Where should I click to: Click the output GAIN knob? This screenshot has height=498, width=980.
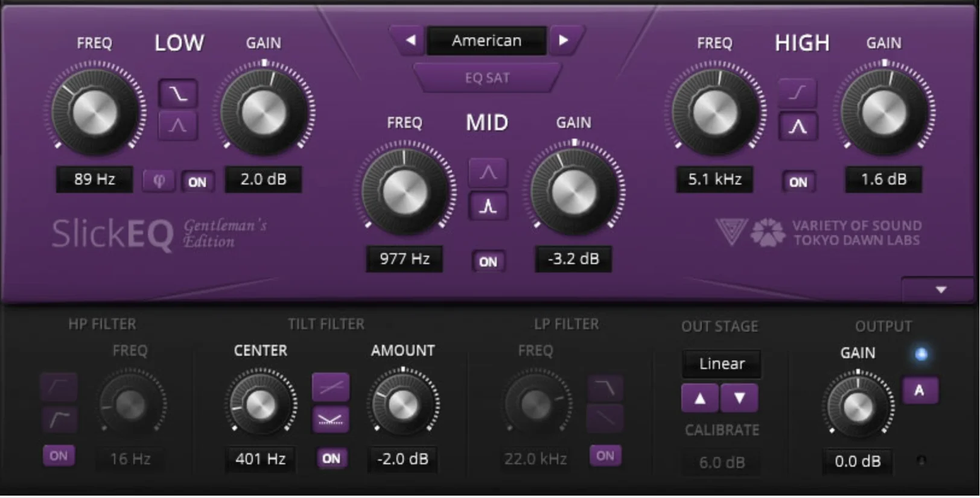[x=857, y=406]
